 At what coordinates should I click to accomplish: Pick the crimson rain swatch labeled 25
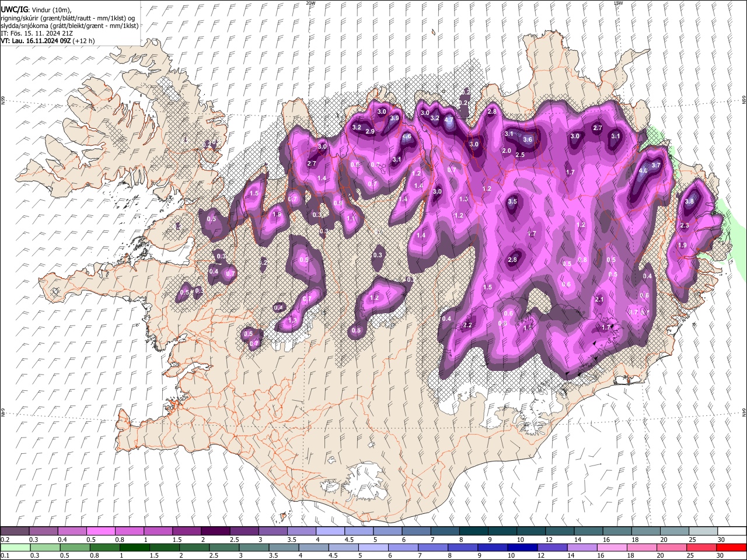coord(701,548)
